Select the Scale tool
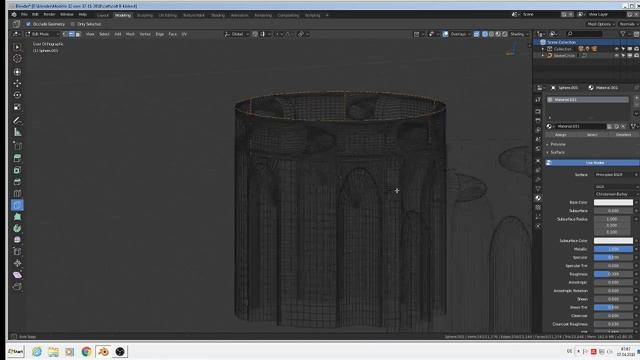Viewport: 640px width, 360px height. tap(17, 107)
